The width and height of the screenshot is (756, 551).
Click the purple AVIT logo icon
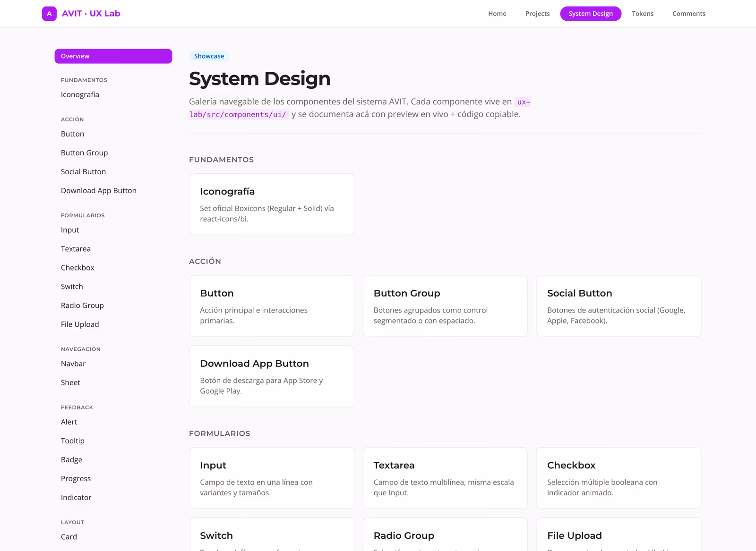click(x=49, y=14)
